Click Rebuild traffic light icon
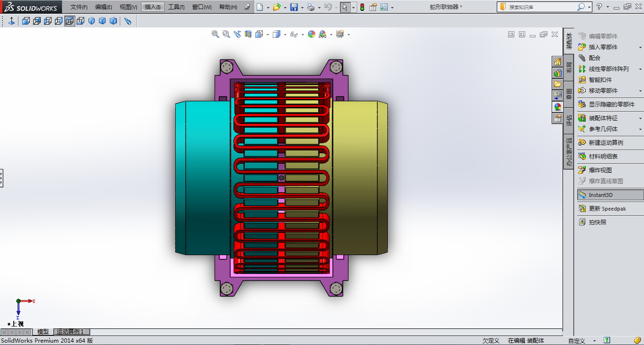 tap(362, 7)
